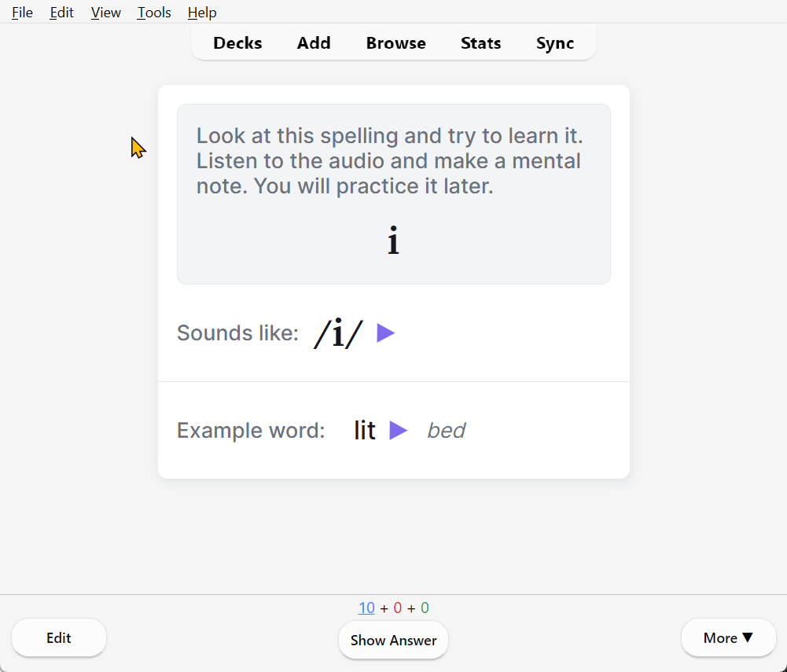
Task: View the Stats page
Action: [x=480, y=43]
